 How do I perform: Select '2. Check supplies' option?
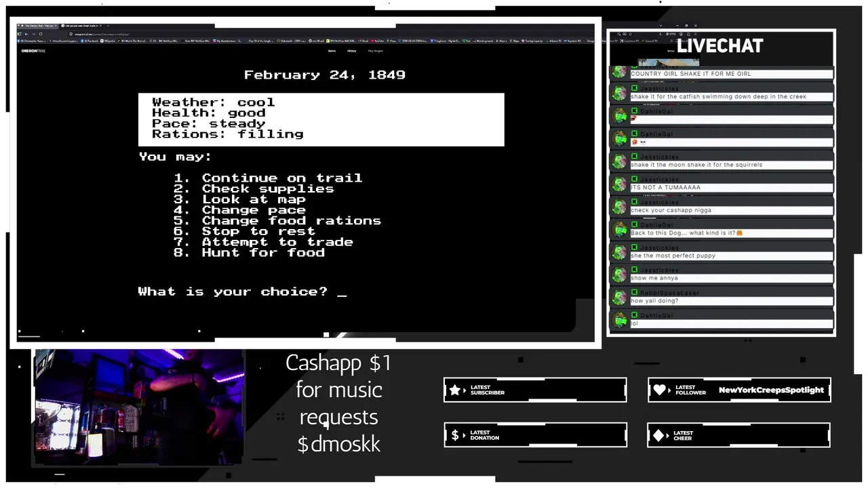click(254, 189)
